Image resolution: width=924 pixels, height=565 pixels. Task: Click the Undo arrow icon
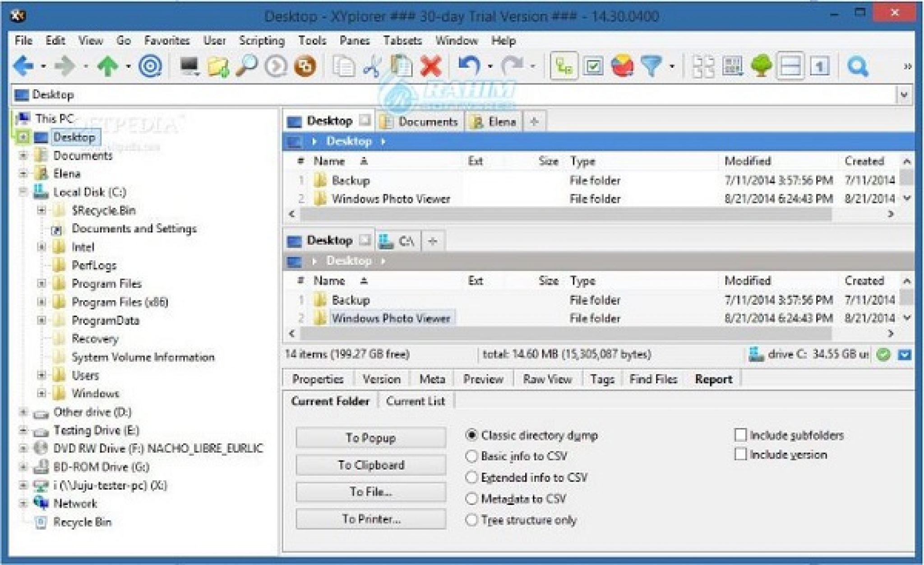tap(469, 66)
